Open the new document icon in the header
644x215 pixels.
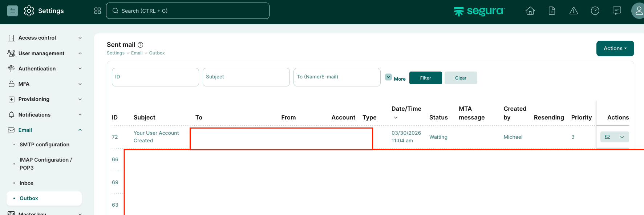click(552, 11)
